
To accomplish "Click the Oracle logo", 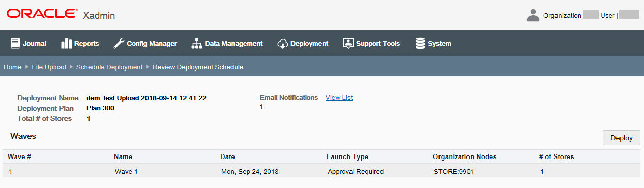I will (42, 14).
